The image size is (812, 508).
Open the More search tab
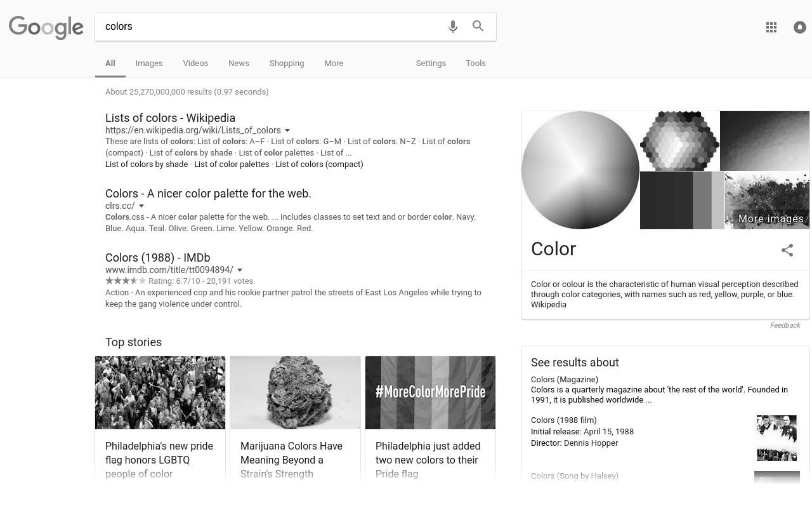tap(334, 63)
